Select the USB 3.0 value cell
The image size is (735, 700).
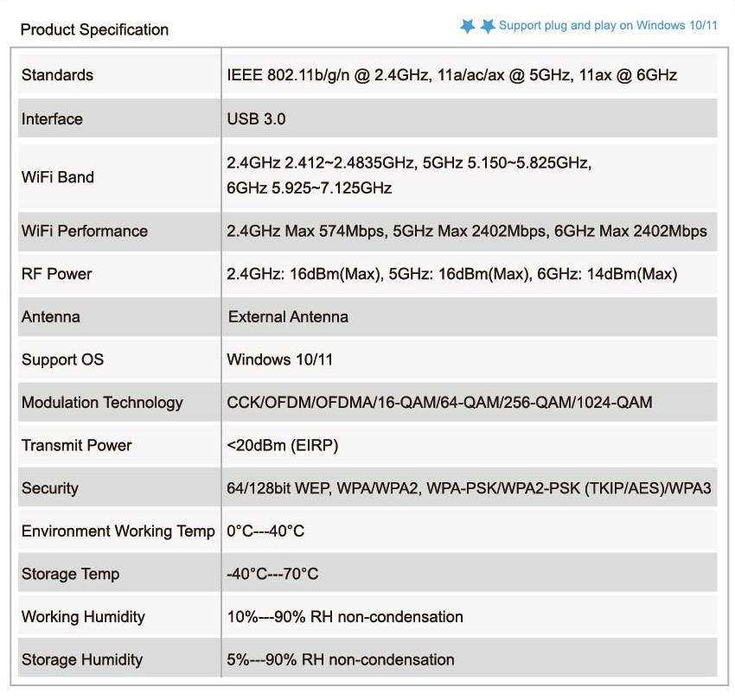point(256,119)
